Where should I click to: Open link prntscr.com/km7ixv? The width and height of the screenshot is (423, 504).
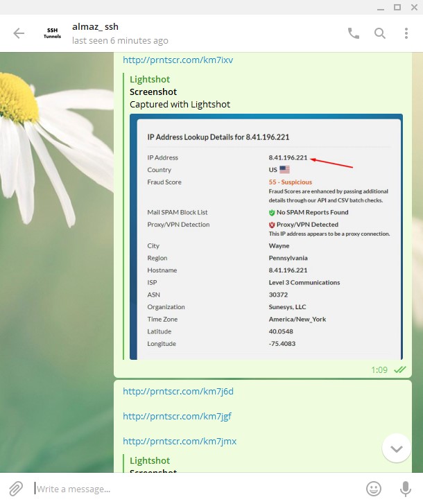tap(178, 60)
